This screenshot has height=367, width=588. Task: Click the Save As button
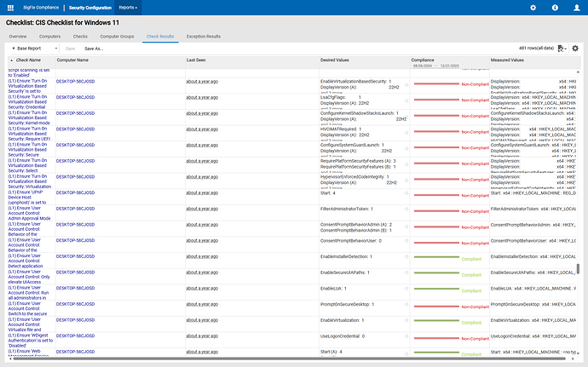click(x=93, y=49)
